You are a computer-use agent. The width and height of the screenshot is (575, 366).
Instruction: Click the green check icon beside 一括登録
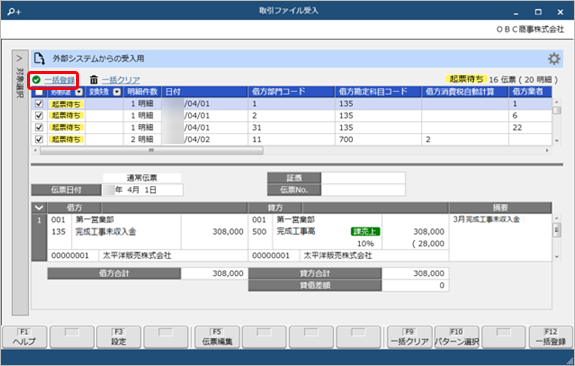(x=36, y=80)
